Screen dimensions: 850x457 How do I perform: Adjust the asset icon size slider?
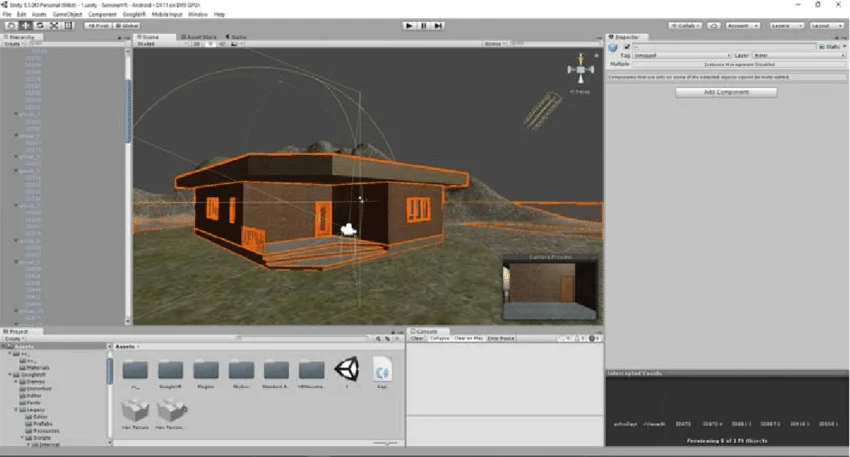[387, 443]
